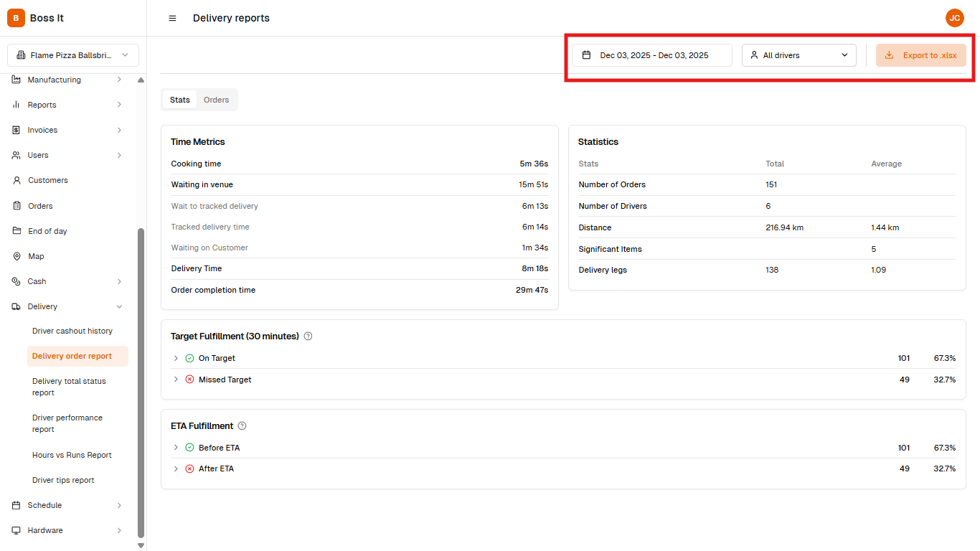Open Driver tips report link
The image size is (980, 551).
[x=63, y=480]
